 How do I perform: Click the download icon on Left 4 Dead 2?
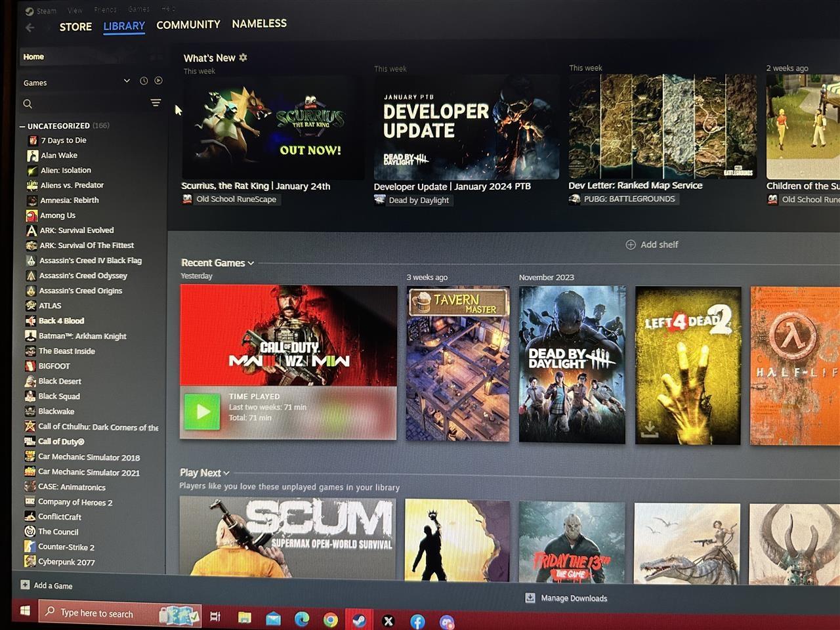click(649, 430)
